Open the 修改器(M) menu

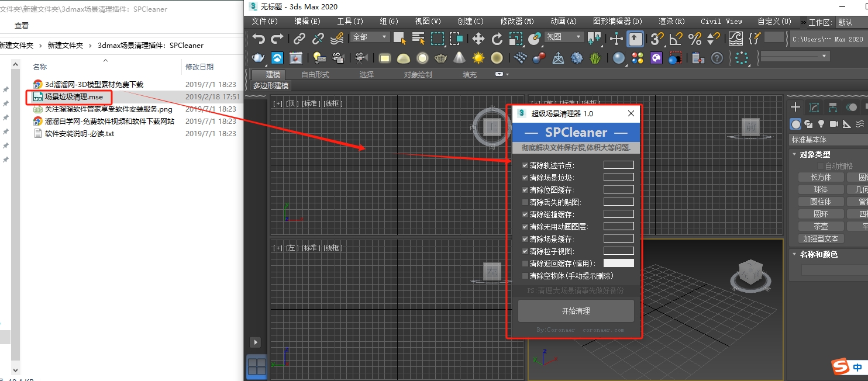point(517,21)
